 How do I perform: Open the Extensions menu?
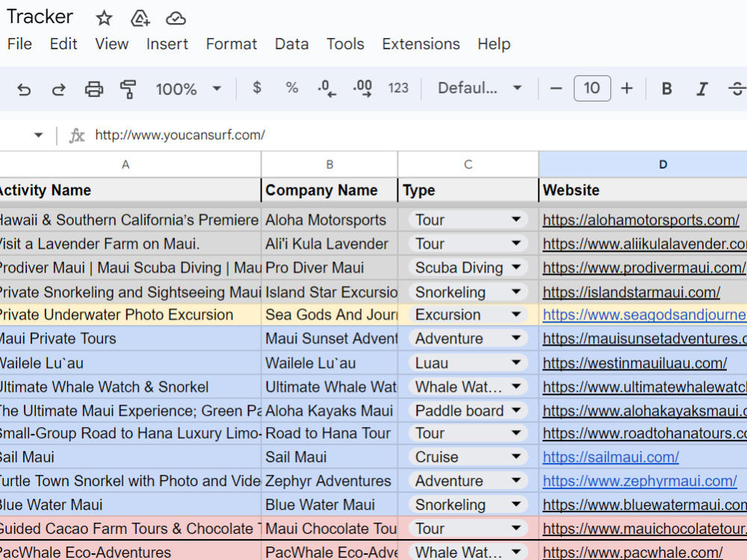tap(421, 44)
